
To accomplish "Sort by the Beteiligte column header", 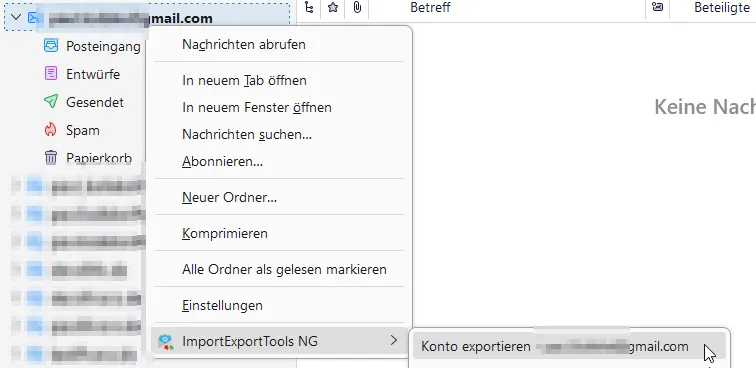I will pos(722,8).
